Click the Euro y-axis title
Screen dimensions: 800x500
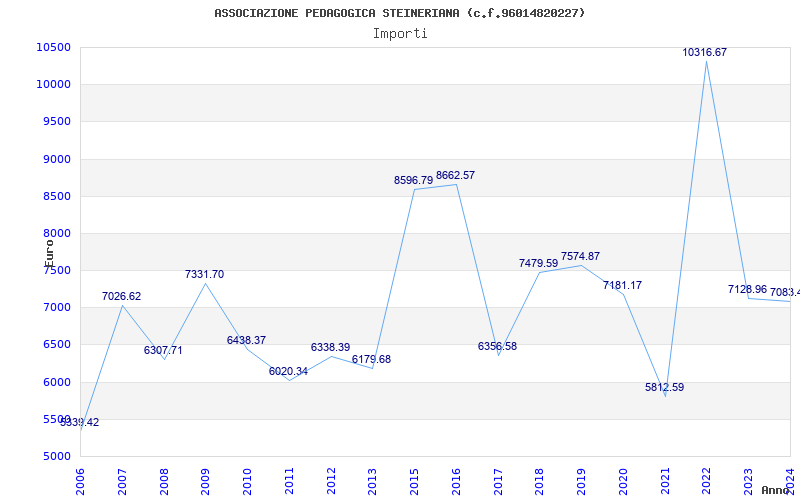click(x=49, y=254)
